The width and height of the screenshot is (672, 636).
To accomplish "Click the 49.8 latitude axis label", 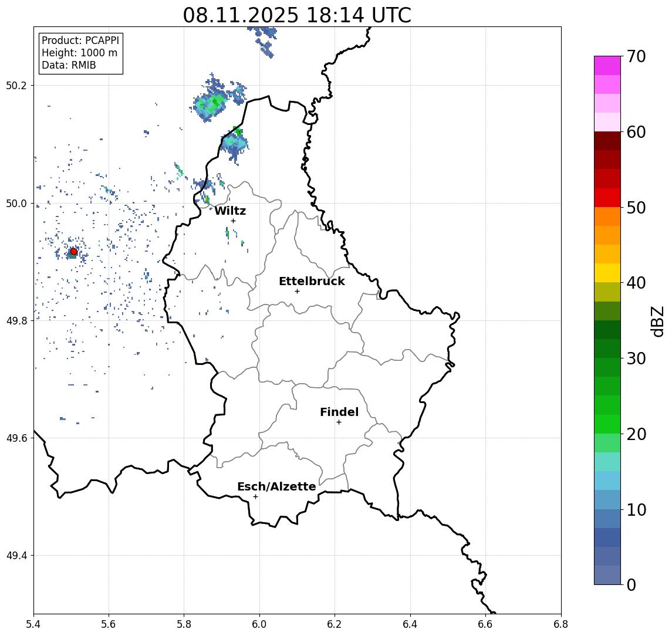I will (x=16, y=320).
